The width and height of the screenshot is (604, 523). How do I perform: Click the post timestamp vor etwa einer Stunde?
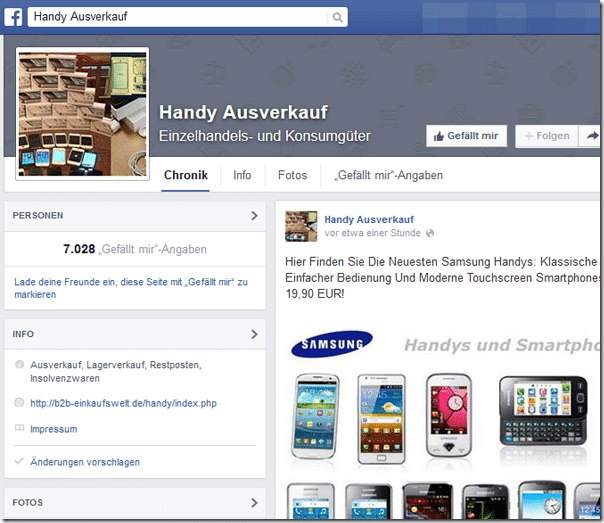click(x=372, y=233)
